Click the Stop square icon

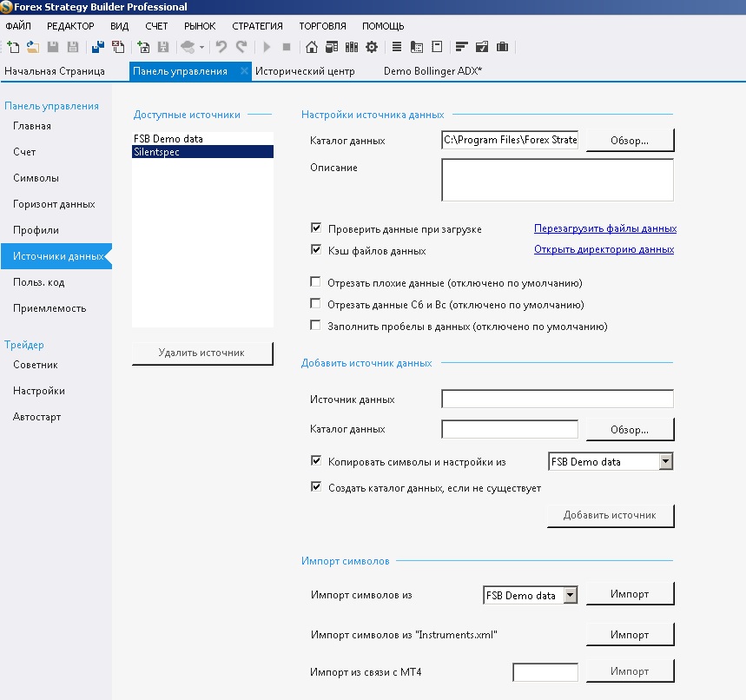287,47
